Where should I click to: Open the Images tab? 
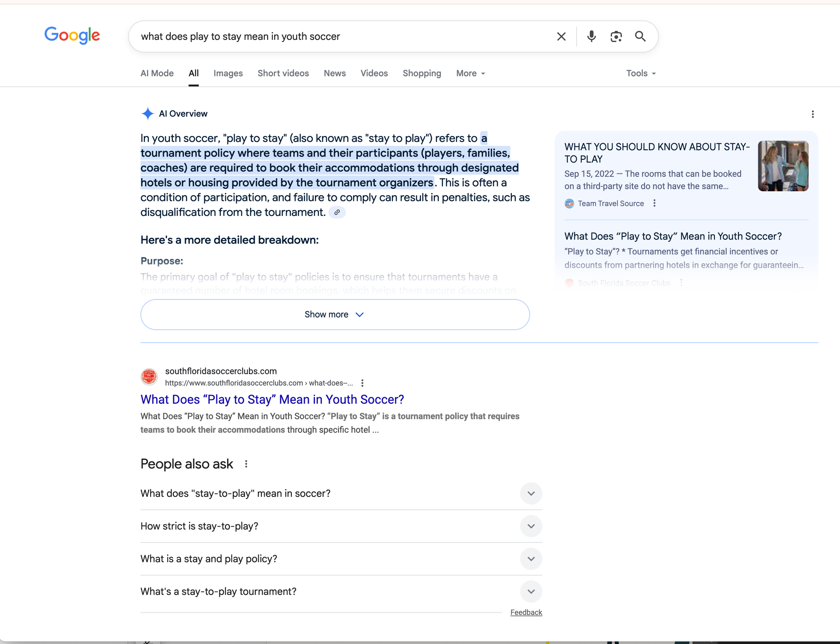pos(228,73)
